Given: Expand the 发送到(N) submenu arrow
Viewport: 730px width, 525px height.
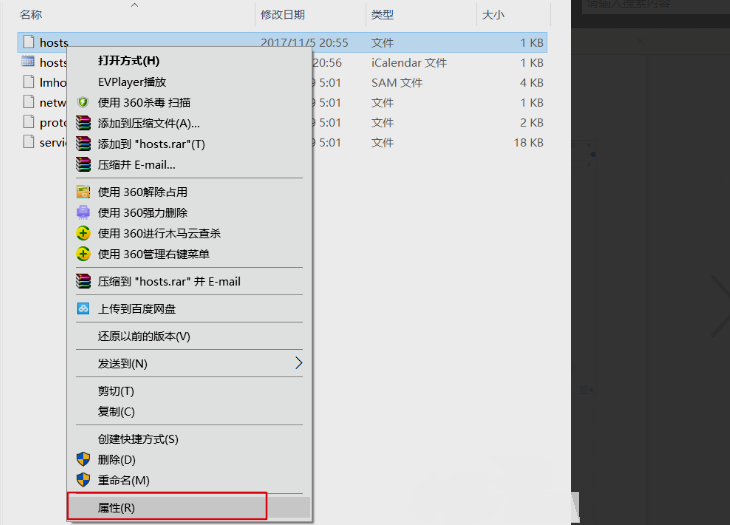Looking at the screenshot, I should [x=298, y=363].
